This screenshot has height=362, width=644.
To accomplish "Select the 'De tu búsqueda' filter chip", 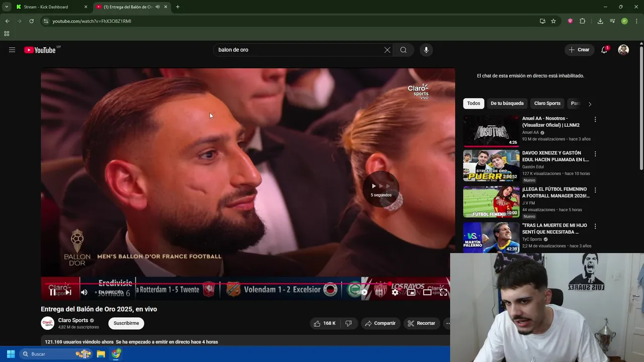I will pyautogui.click(x=507, y=104).
